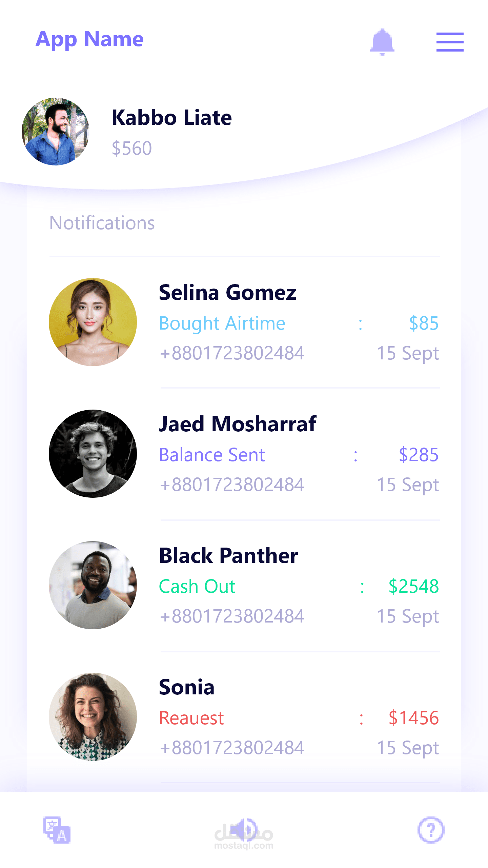Open Sonia's avatar photo
The image size is (488, 868).
coord(93,717)
